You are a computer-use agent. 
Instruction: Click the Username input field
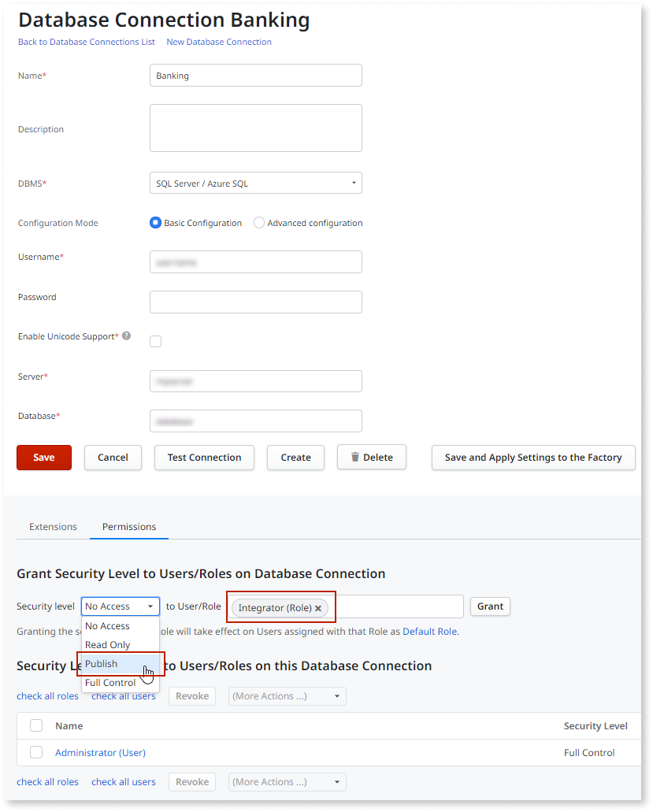[x=256, y=262]
